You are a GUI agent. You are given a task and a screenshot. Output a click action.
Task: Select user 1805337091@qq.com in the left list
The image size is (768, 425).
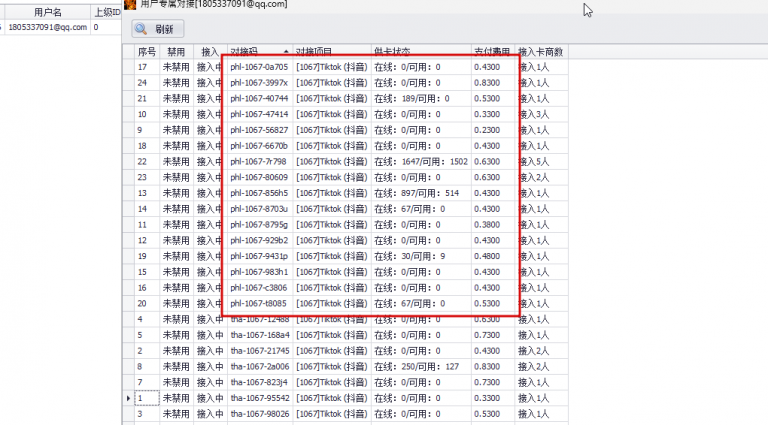[x=48, y=27]
